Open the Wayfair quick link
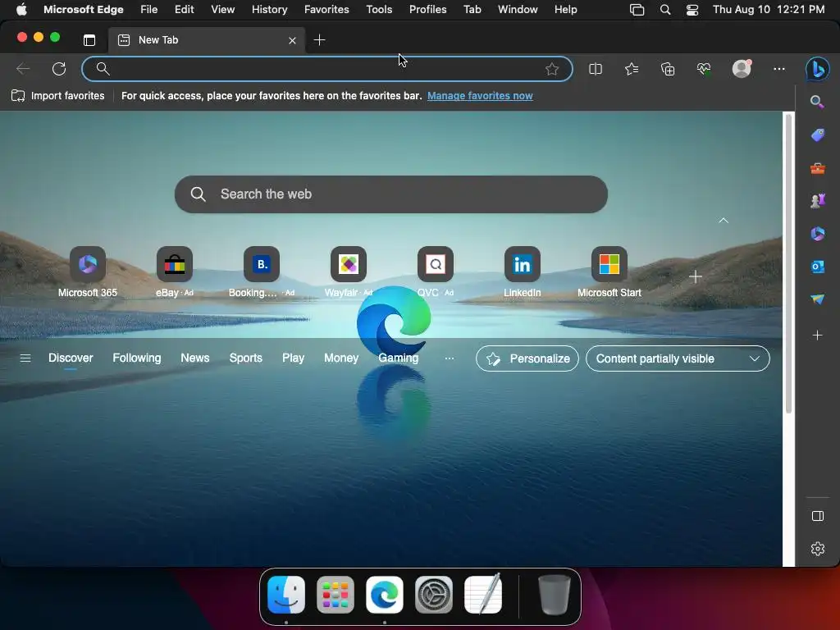Image resolution: width=840 pixels, height=630 pixels. [348, 272]
